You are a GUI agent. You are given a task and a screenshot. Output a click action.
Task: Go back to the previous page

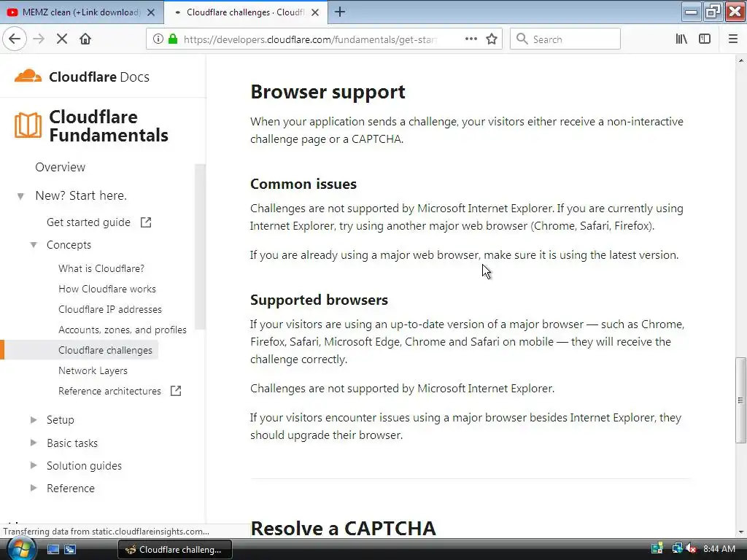15,39
